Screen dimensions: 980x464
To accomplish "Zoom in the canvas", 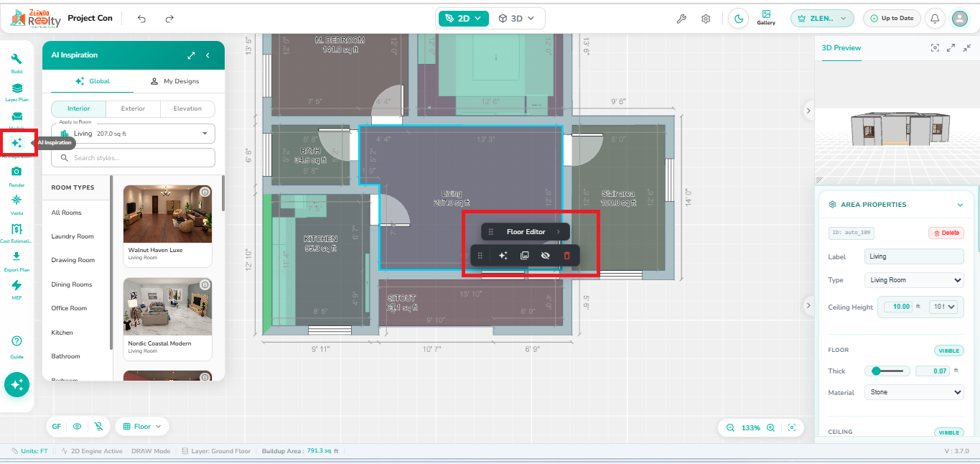I will coord(770,427).
